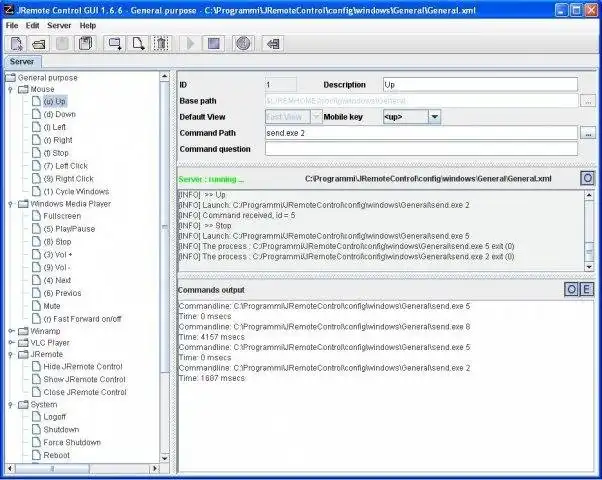602x480 pixels.
Task: Open the Mobile key dropdown
Action: (434, 117)
